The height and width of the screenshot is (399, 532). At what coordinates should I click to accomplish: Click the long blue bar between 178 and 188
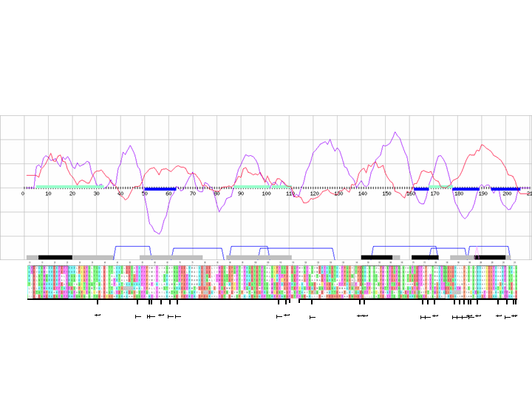[465, 188]
